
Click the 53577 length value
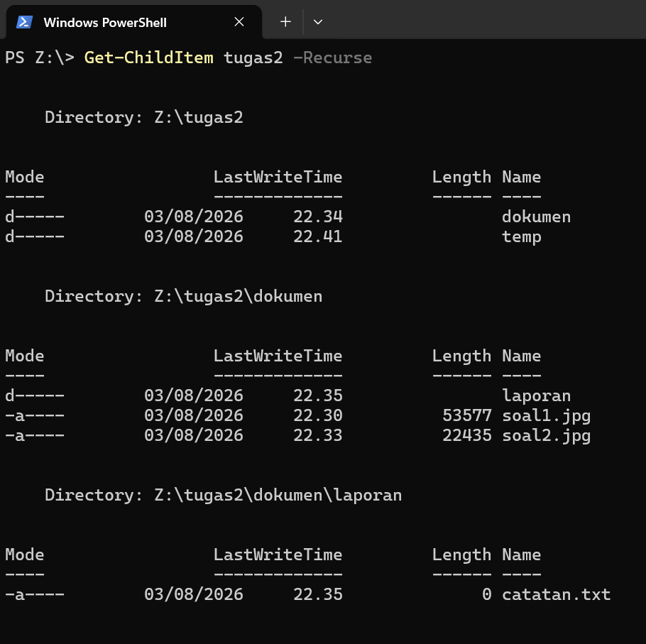[x=467, y=415]
